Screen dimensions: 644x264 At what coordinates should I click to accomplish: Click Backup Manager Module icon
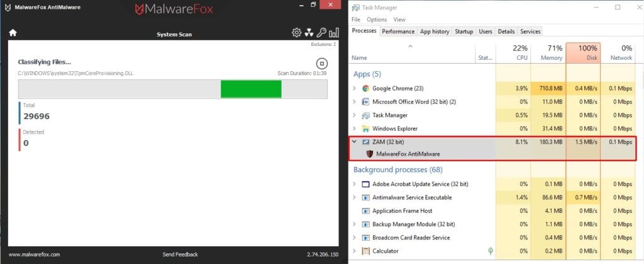tap(366, 224)
